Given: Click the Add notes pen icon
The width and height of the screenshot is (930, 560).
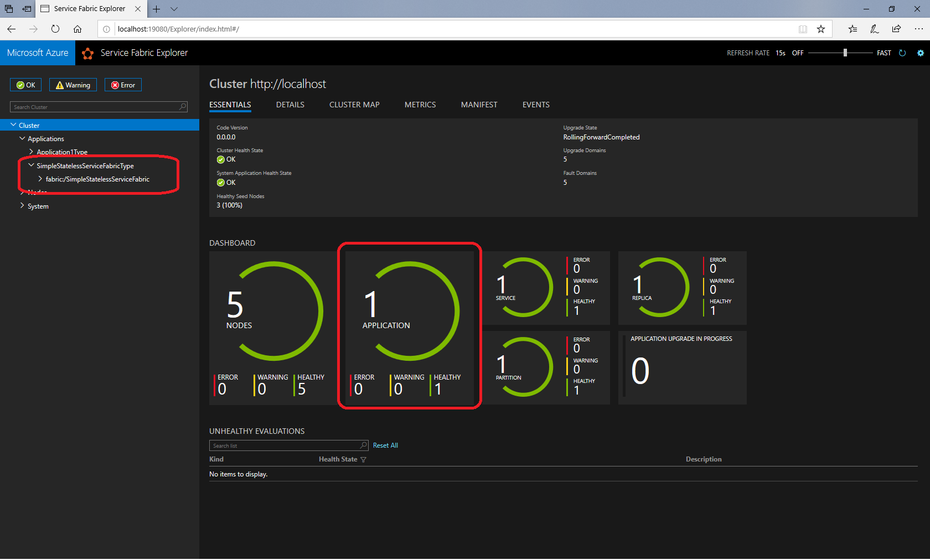Looking at the screenshot, I should pos(875,29).
